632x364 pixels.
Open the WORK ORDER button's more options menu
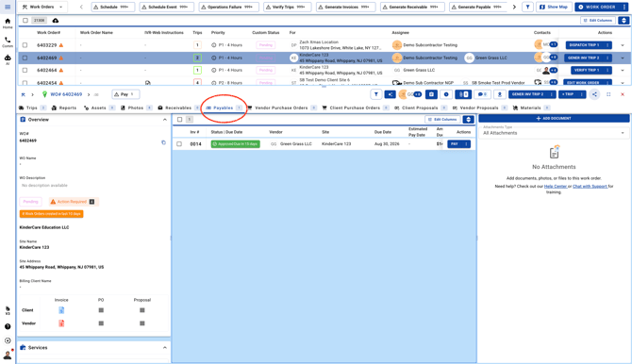pyautogui.click(x=624, y=7)
